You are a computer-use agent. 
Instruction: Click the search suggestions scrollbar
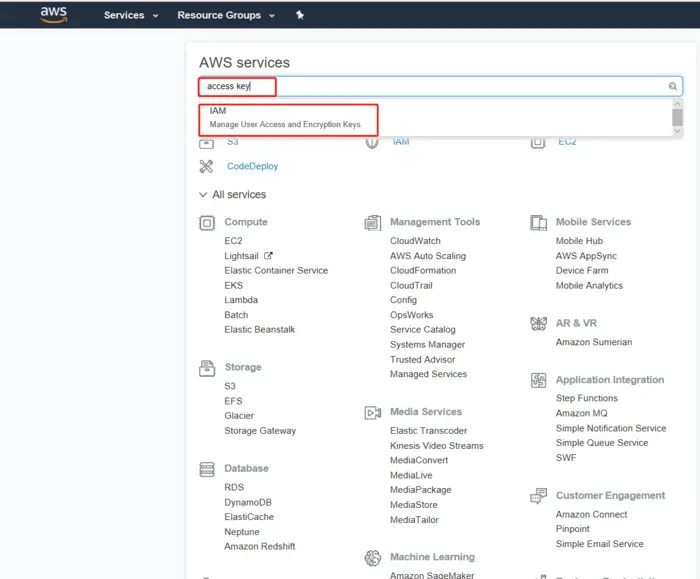[x=677, y=116]
